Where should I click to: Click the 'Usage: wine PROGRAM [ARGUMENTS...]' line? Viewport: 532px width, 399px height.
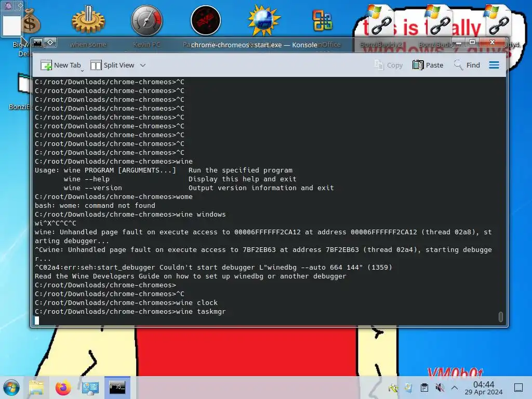164,170
